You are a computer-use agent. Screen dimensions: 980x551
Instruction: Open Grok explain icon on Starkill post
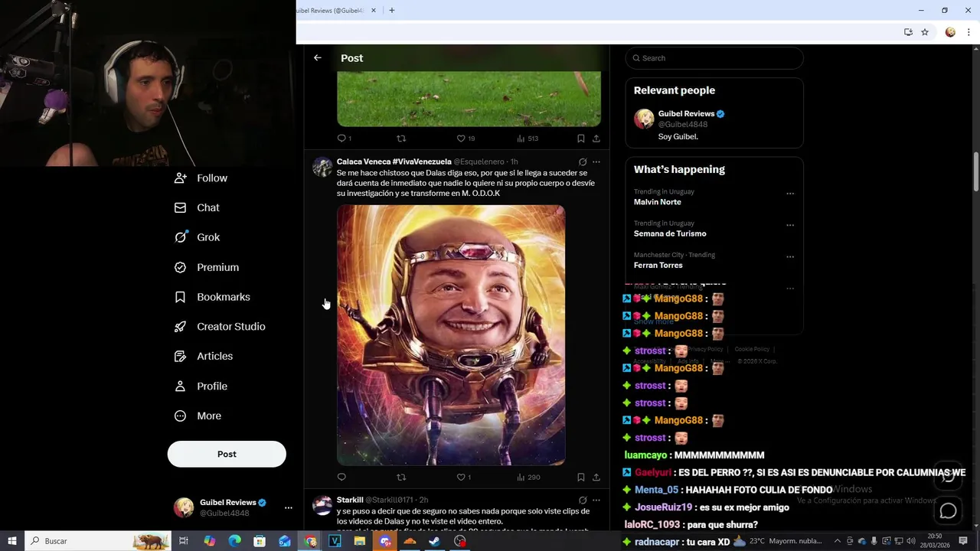click(x=583, y=500)
